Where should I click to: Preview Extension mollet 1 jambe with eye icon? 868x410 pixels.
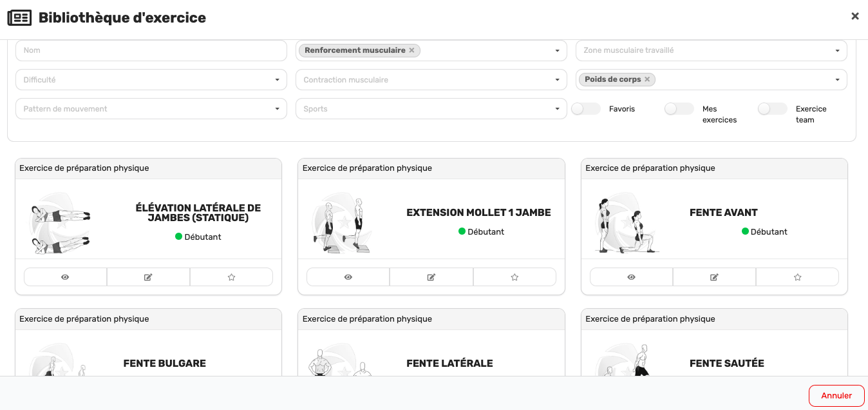click(x=348, y=277)
